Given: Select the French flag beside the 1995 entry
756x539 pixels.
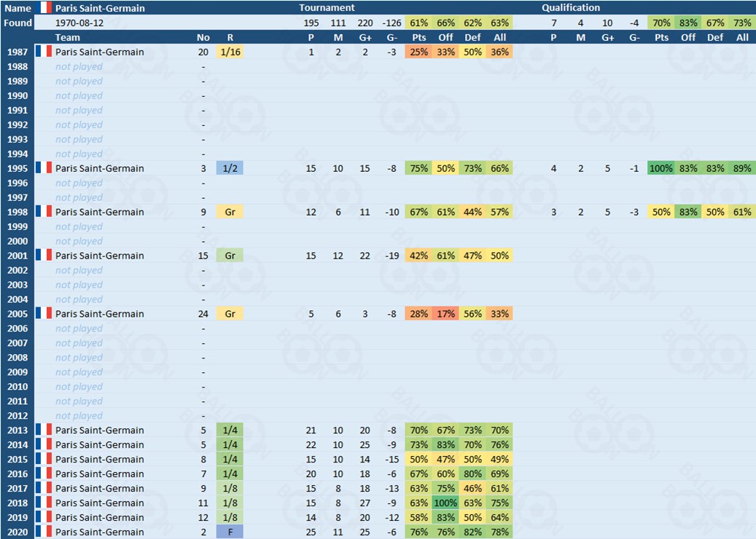Looking at the screenshot, I should (44, 168).
